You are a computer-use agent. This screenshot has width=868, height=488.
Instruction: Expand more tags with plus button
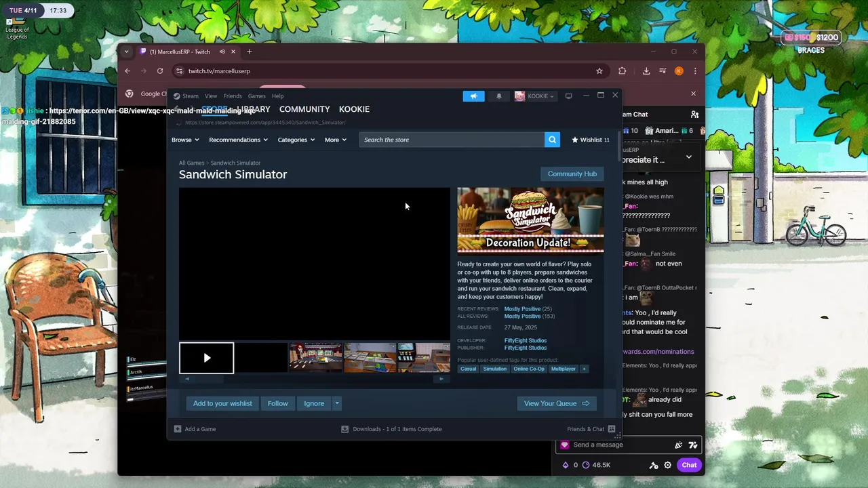(585, 369)
